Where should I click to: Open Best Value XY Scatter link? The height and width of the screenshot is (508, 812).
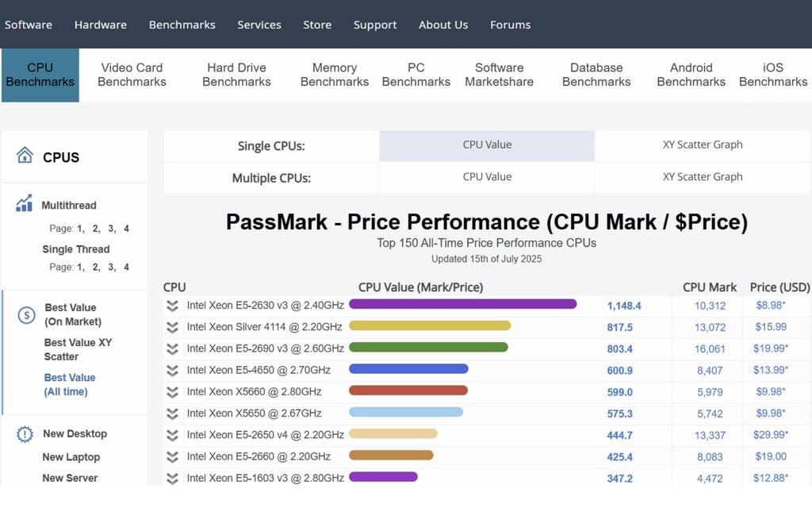tap(78, 350)
